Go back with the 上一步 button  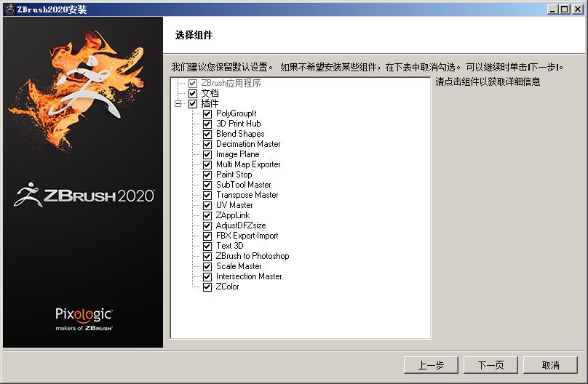pos(431,365)
